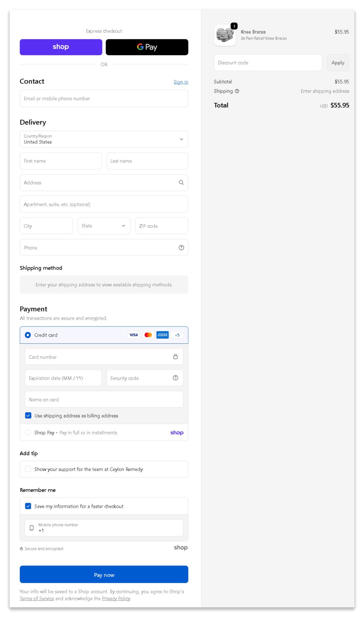Click the Visa card logo
The image size is (364, 617).
134,335
